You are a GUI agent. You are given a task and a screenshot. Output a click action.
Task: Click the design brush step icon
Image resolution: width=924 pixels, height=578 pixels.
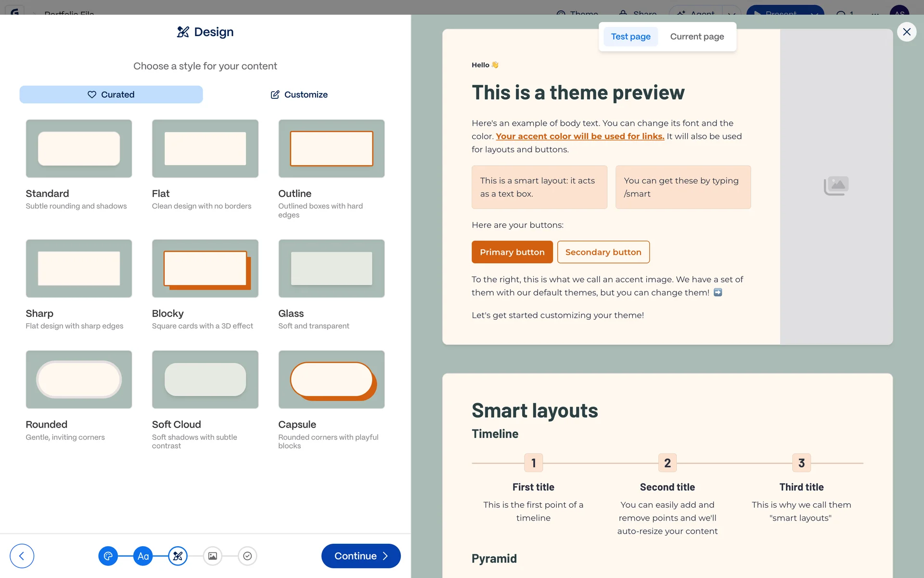click(x=178, y=556)
